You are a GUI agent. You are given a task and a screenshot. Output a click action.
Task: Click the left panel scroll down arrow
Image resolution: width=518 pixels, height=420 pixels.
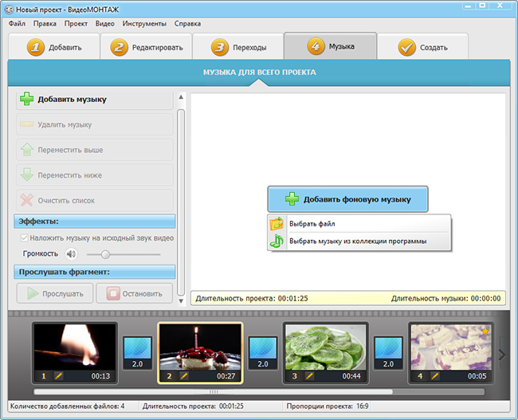tap(181, 300)
